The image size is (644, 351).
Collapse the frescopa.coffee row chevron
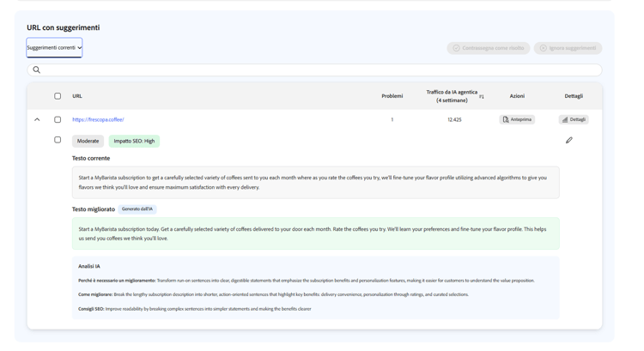point(37,119)
